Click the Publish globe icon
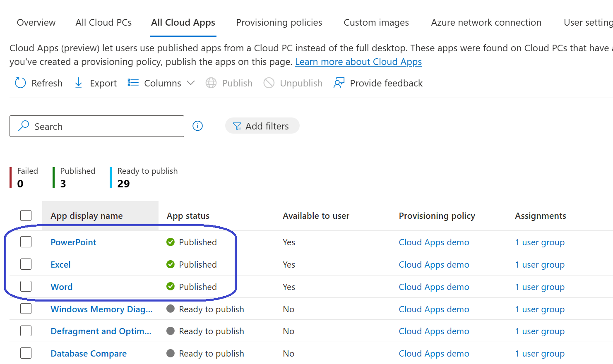Image resolution: width=613 pixels, height=364 pixels. (211, 83)
